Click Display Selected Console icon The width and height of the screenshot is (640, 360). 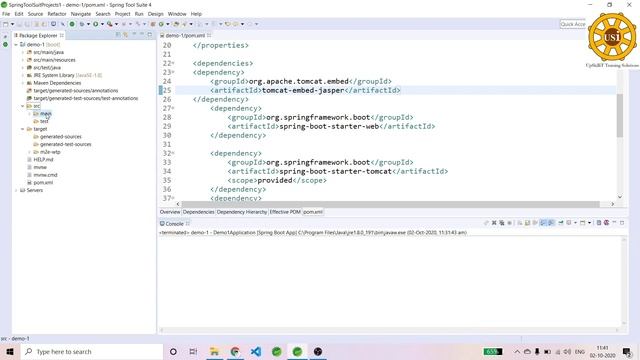point(569,223)
